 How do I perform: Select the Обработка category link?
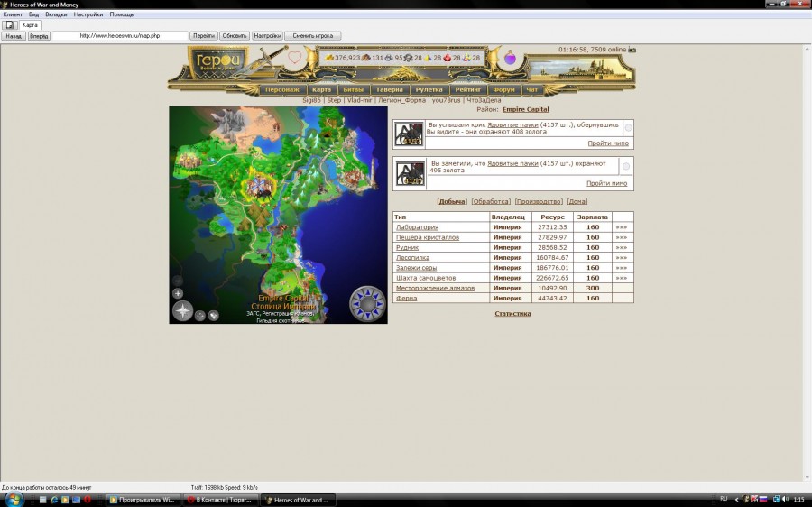pos(491,201)
